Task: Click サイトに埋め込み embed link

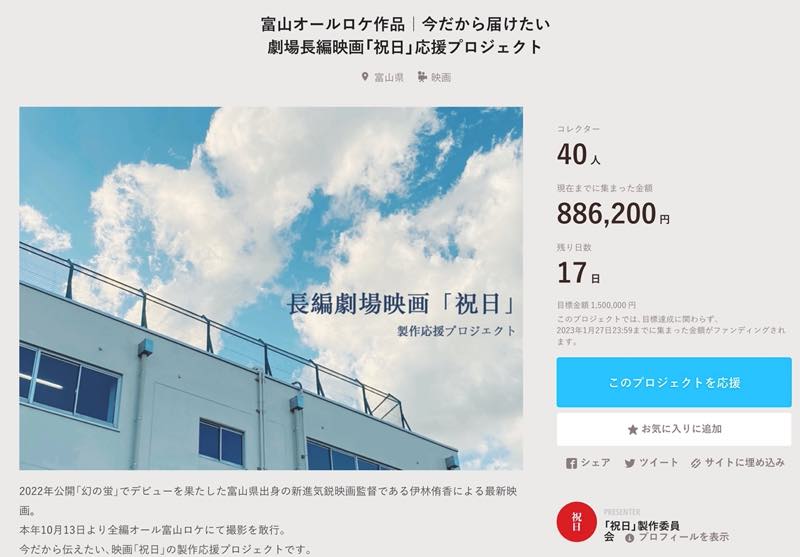Action: pyautogui.click(x=744, y=463)
